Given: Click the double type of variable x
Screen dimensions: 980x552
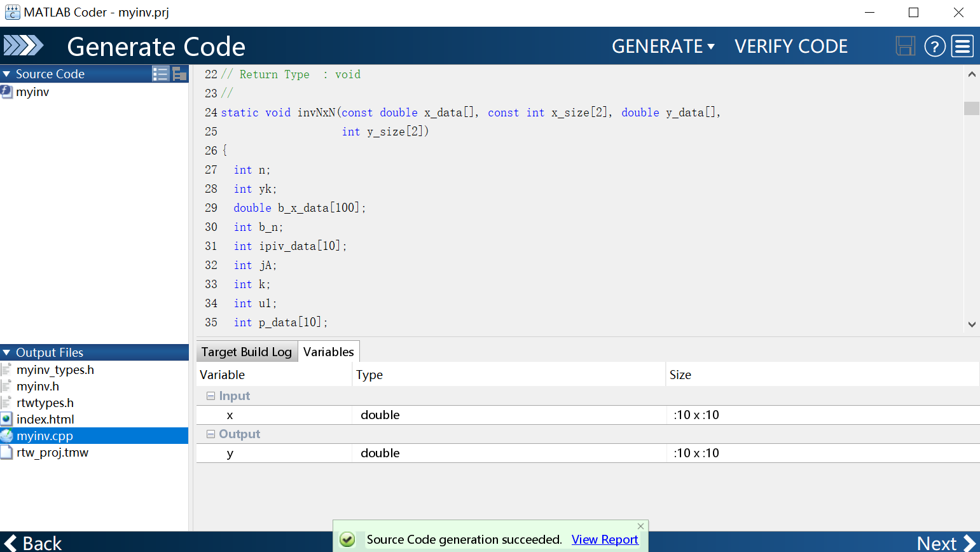Looking at the screenshot, I should [x=380, y=415].
